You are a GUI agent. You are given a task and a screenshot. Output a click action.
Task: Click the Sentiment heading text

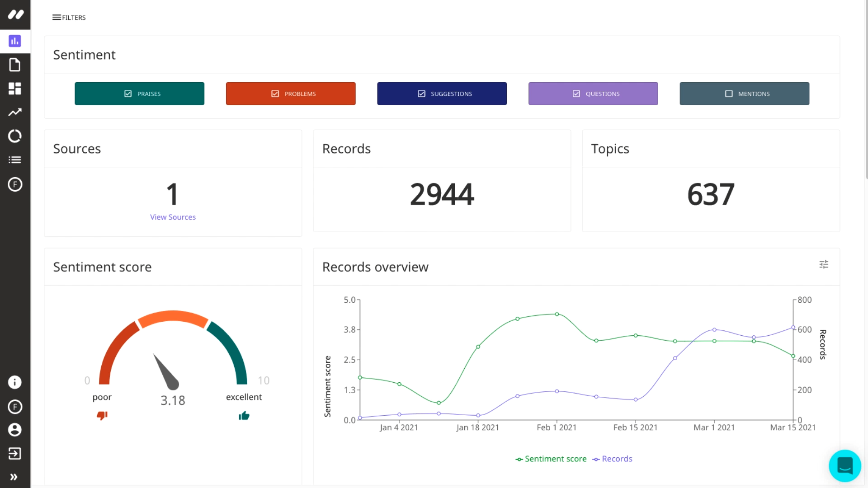[x=84, y=55]
